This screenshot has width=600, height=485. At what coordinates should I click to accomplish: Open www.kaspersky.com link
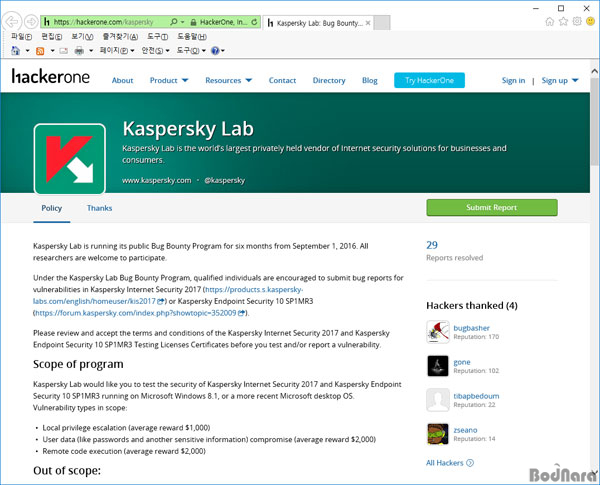pyautogui.click(x=157, y=180)
